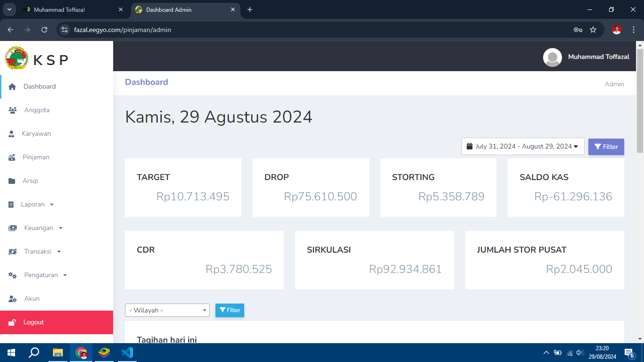Expand the Transaksi submenu
The height and width of the screenshot is (362, 644).
point(42,252)
